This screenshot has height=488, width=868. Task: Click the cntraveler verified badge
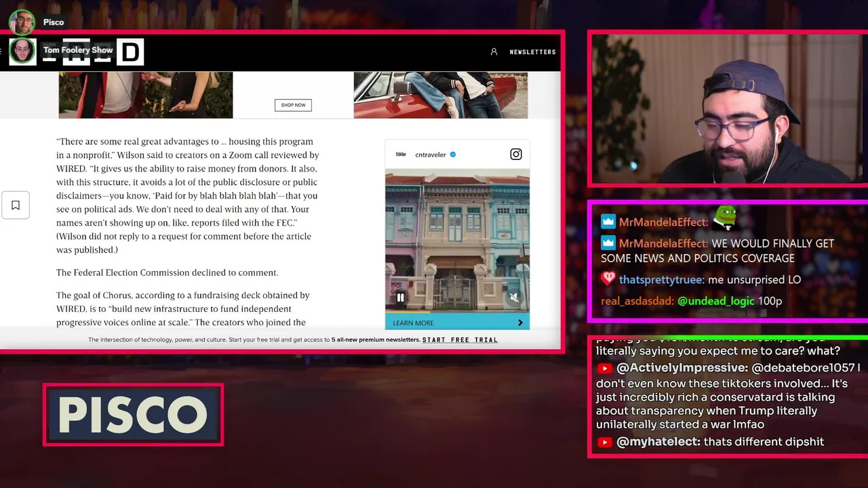click(x=453, y=155)
